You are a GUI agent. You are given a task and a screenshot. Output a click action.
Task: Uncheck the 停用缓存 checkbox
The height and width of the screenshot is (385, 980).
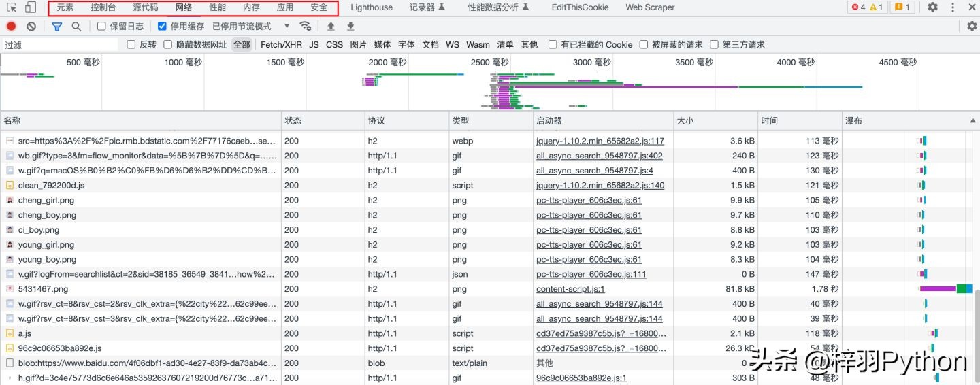coord(162,27)
